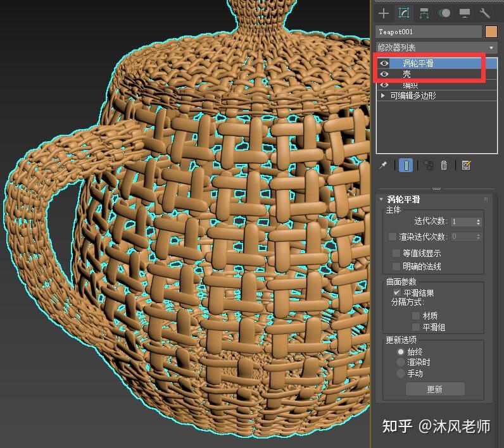Open the 修改器列表 dropdown
Image resolution: width=504 pixels, height=448 pixels.
(436, 48)
